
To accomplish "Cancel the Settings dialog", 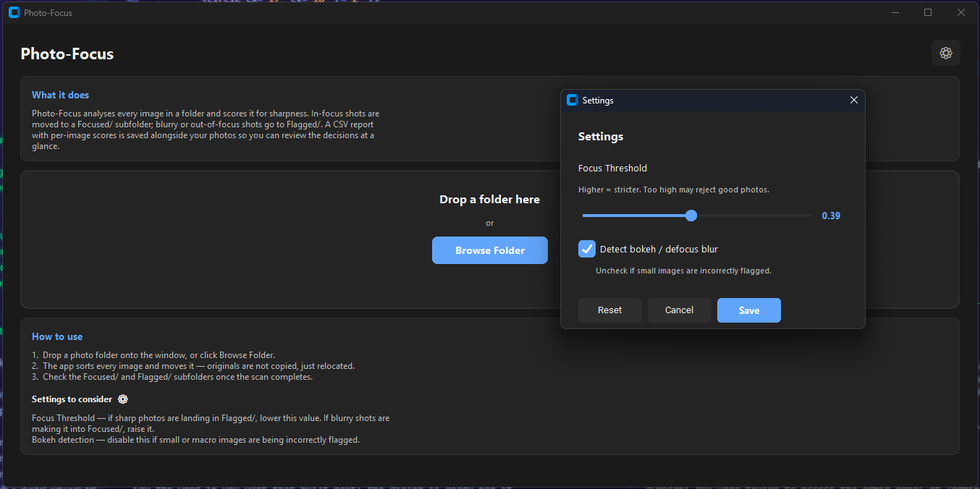I will tap(680, 310).
